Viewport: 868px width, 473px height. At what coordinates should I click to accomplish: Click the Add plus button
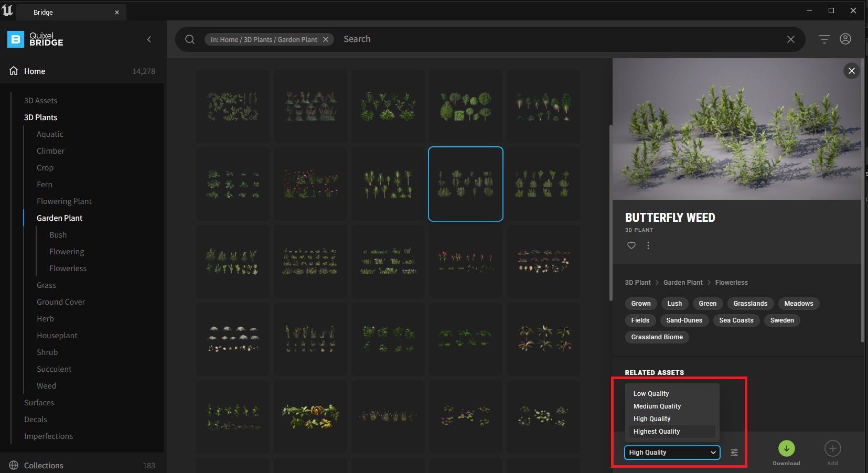833,448
